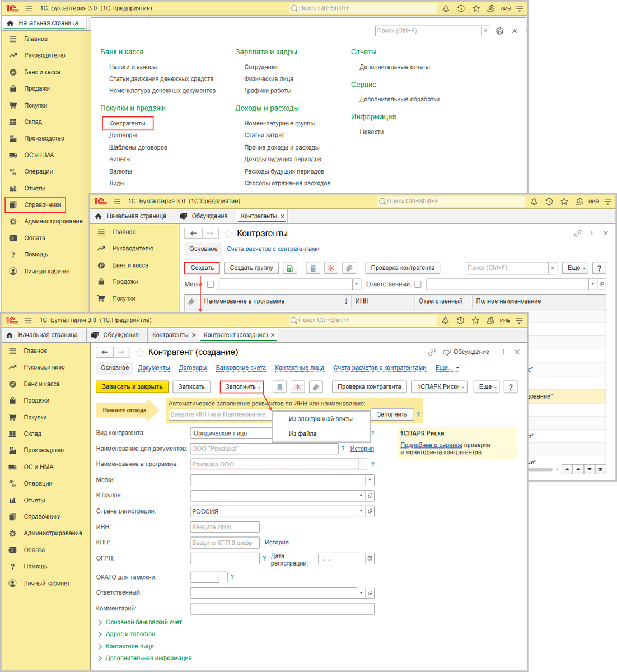Open history icon in Контрагенты window title bar

(x=549, y=202)
